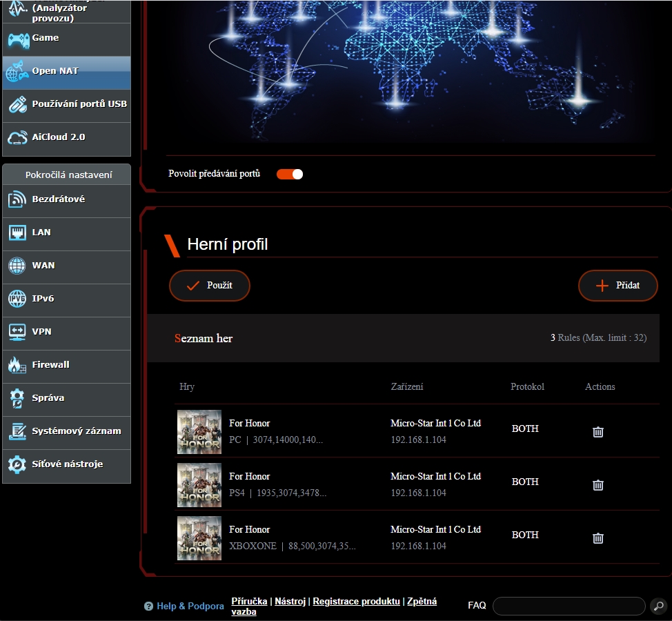Click the IPv6 globe icon
The height and width of the screenshot is (621, 672).
(17, 299)
